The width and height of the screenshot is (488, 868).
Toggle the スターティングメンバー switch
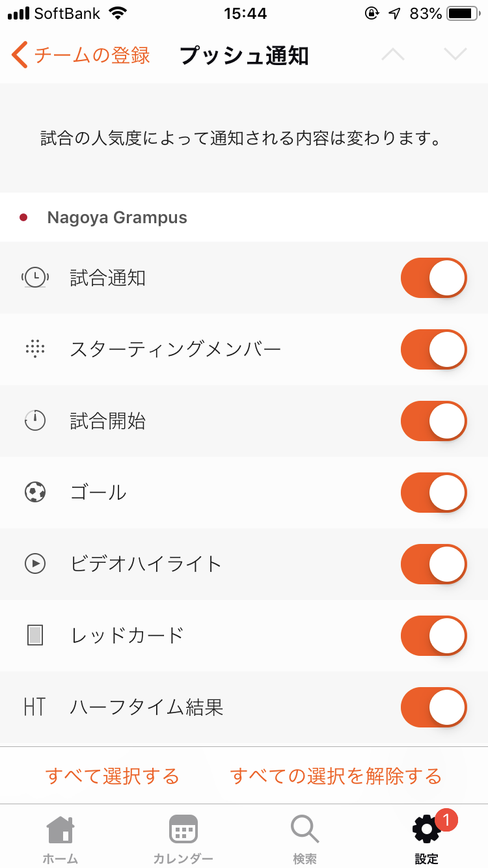point(433,349)
